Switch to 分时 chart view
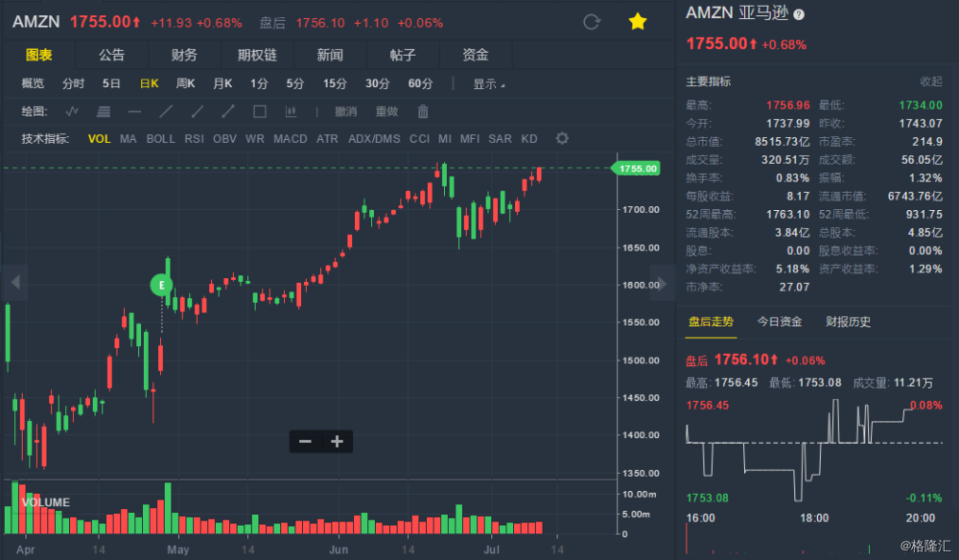The width and height of the screenshot is (959, 560). click(x=74, y=83)
